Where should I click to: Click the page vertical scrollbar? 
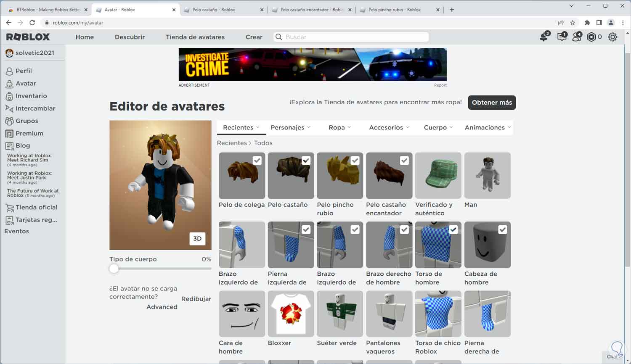(x=627, y=160)
